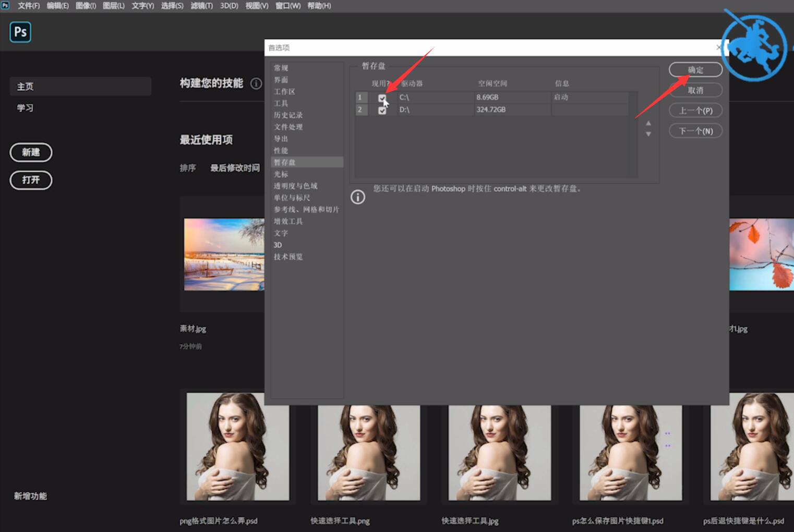Open the 帮助(H) menu
Image resolution: width=794 pixels, height=532 pixels.
pyautogui.click(x=319, y=6)
